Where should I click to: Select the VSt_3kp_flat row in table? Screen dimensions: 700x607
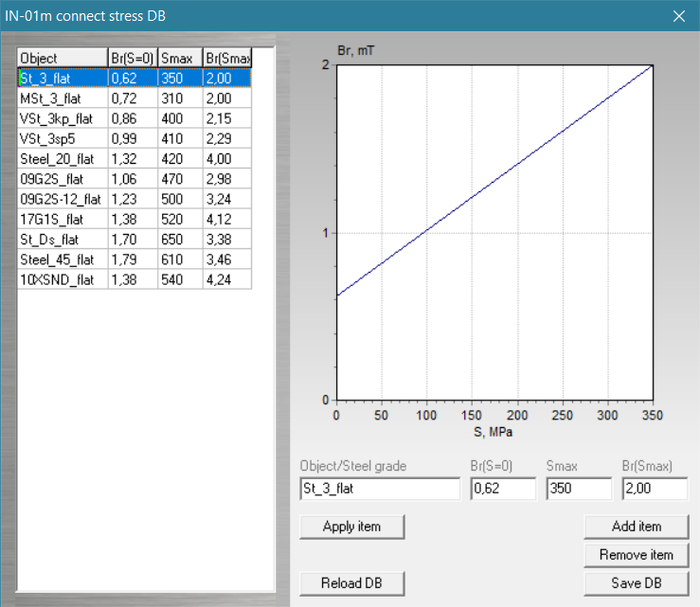63,118
